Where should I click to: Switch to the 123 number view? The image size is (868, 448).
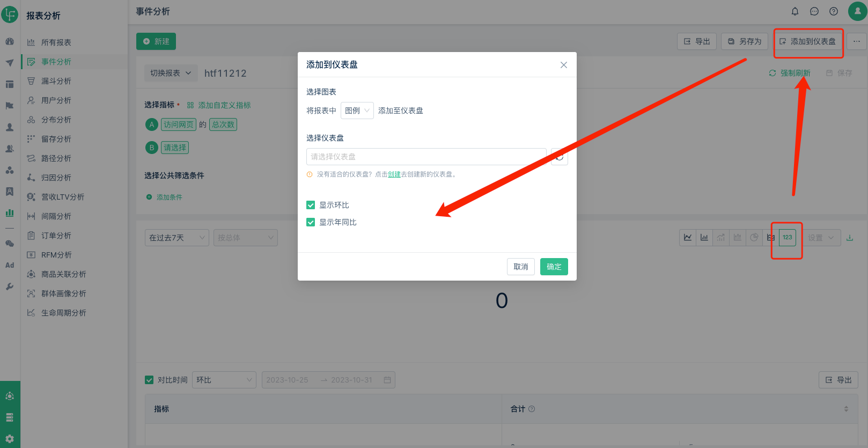tap(787, 238)
